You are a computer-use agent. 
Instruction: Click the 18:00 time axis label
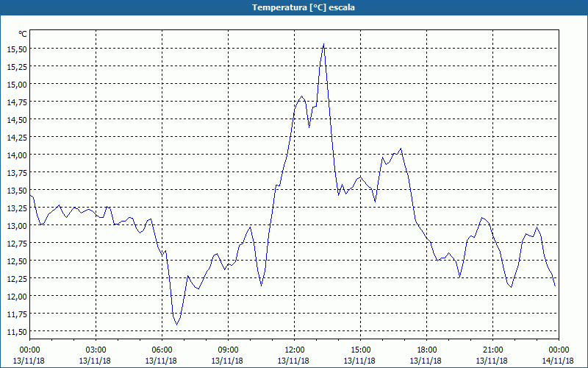pos(427,350)
